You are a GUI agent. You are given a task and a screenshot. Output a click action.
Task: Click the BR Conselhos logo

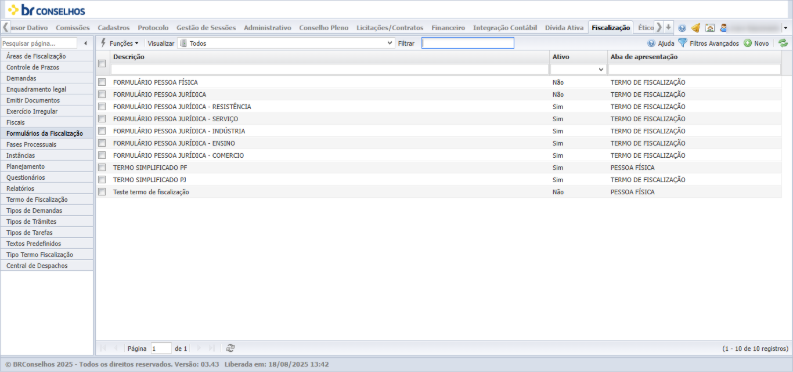(x=47, y=10)
